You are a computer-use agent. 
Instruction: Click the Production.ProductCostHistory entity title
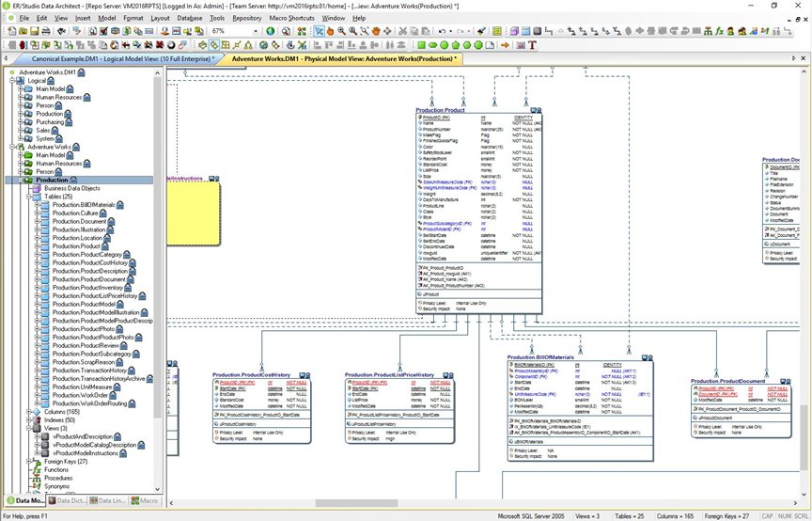251,375
